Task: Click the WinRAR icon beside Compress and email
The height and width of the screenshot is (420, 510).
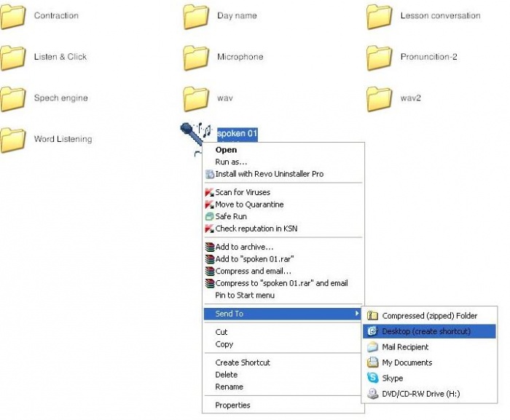Action: (210, 271)
